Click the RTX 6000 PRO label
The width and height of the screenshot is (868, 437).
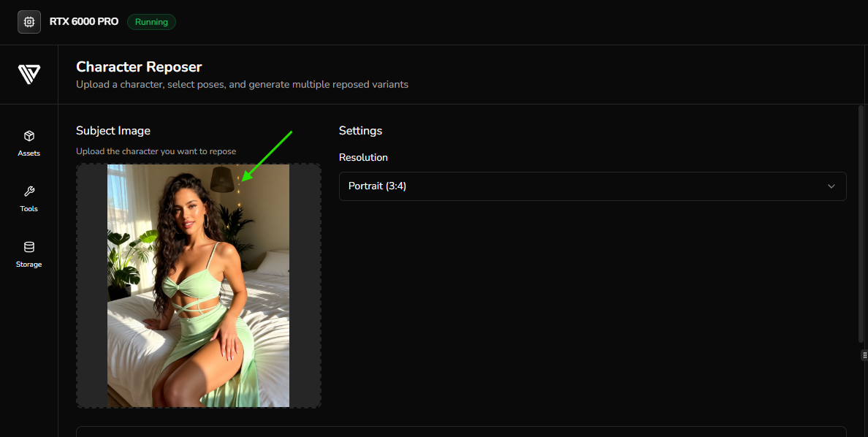click(x=83, y=21)
